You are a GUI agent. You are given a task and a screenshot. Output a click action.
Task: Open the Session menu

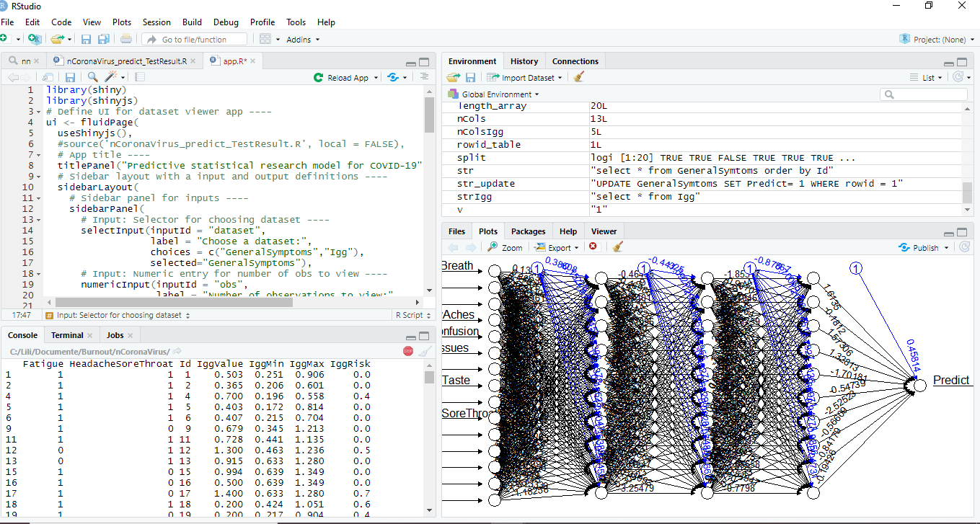click(156, 22)
